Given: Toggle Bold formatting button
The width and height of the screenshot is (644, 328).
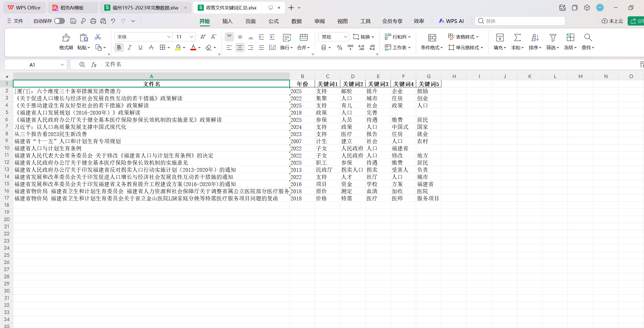Looking at the screenshot, I should (x=119, y=47).
